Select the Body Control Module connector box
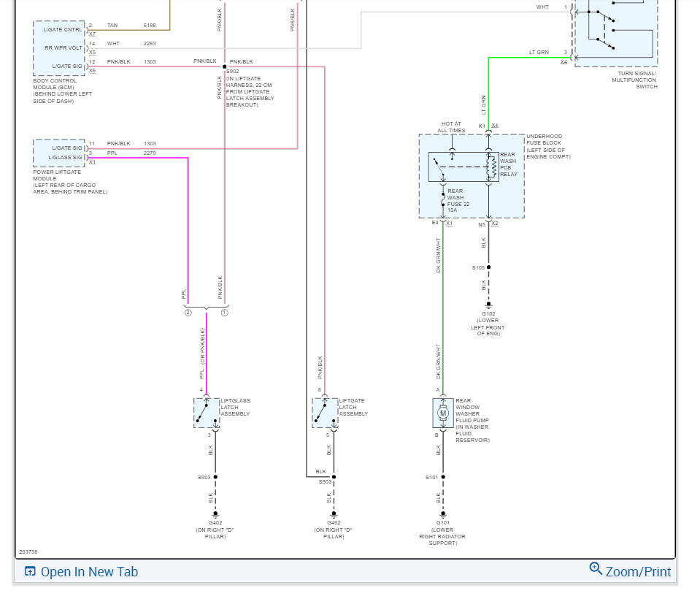700x599 pixels. pyautogui.click(x=59, y=48)
